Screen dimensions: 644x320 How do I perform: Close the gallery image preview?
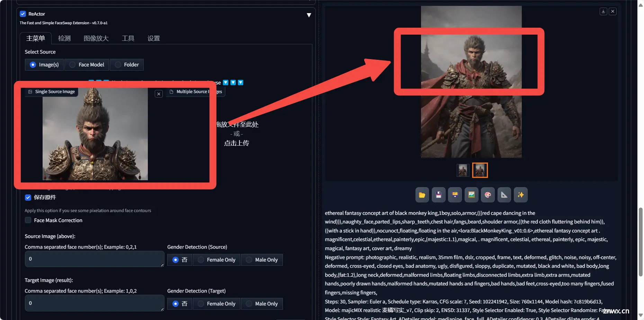pos(612,11)
